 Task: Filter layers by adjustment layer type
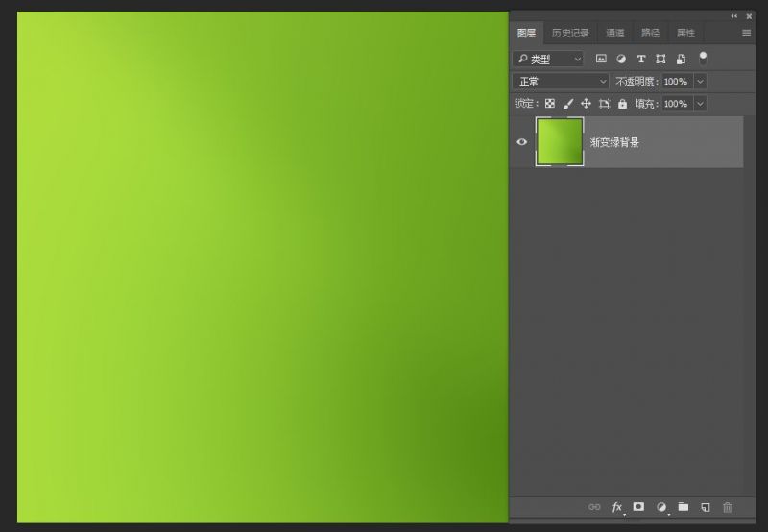(621, 59)
